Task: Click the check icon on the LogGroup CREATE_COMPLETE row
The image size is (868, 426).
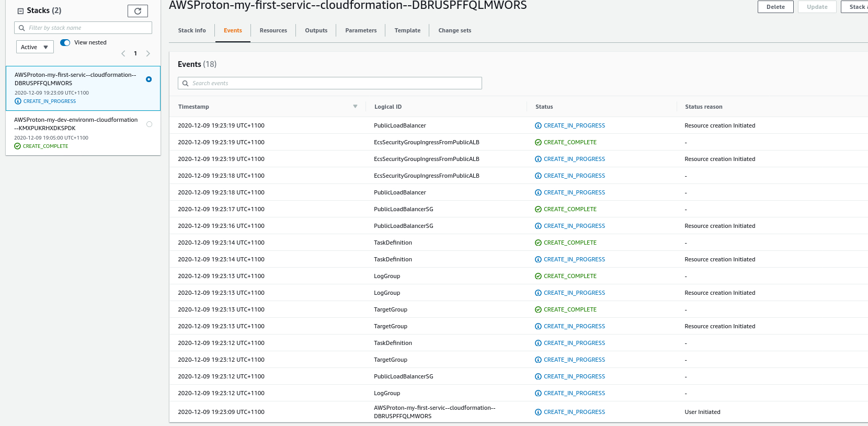Action: click(538, 276)
